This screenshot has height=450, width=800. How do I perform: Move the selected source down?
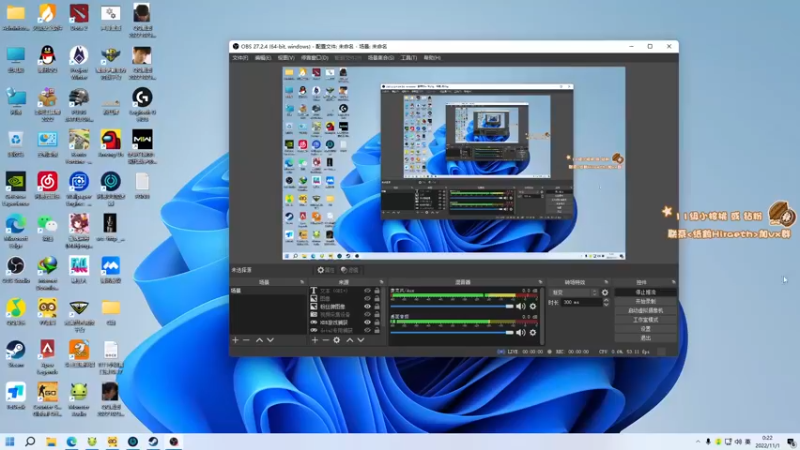(361, 340)
